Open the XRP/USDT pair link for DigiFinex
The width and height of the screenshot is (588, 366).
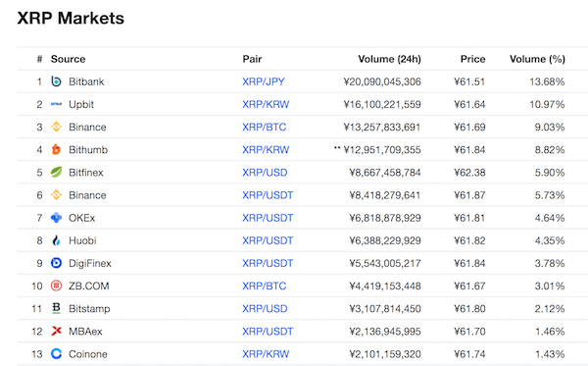(x=268, y=264)
